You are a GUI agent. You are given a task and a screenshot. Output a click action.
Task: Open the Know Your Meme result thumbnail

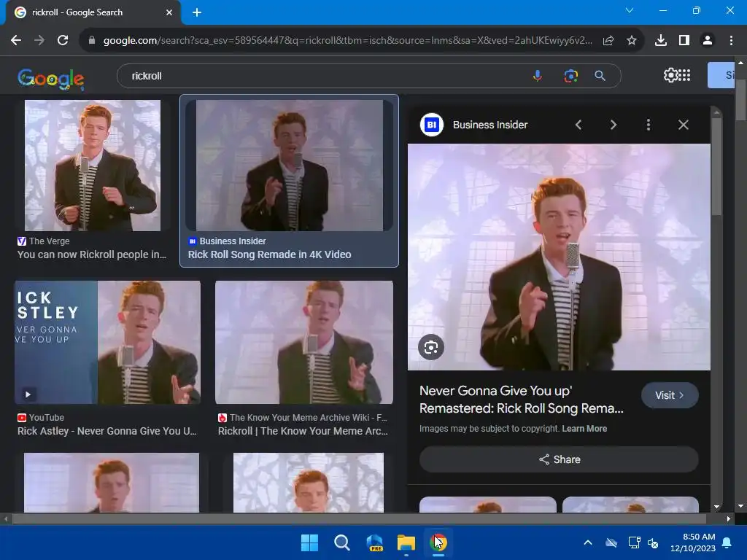(x=304, y=343)
